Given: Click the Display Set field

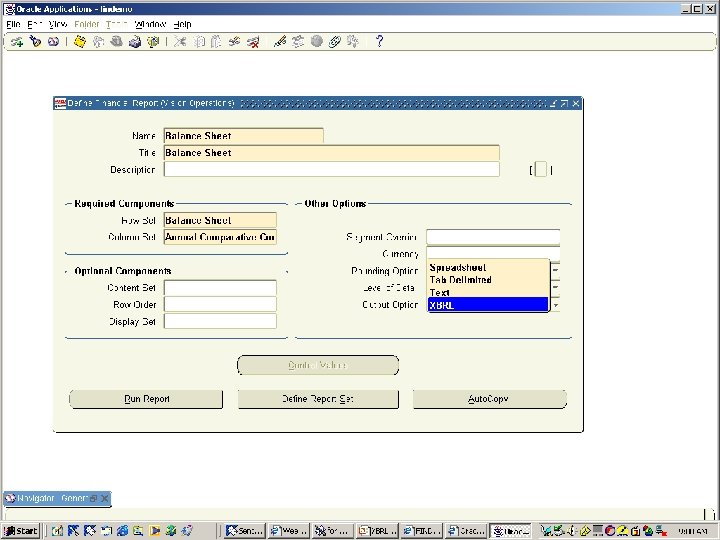Looking at the screenshot, I should pyautogui.click(x=220, y=321).
